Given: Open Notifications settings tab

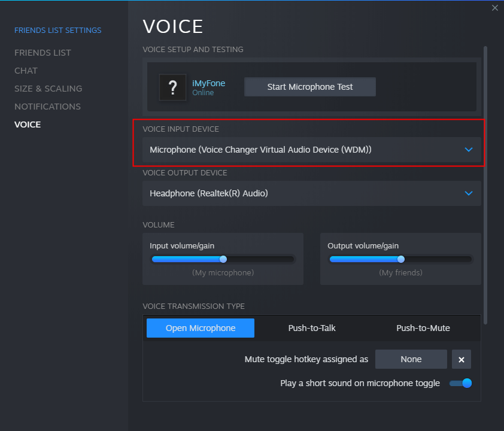Looking at the screenshot, I should coord(47,107).
